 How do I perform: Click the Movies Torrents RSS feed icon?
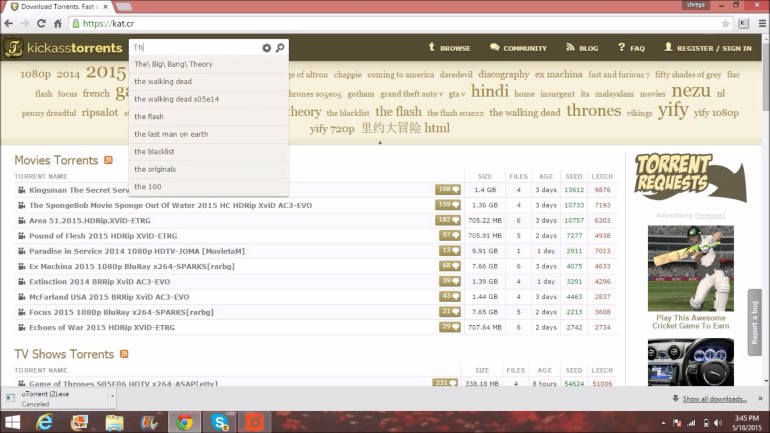coord(108,160)
